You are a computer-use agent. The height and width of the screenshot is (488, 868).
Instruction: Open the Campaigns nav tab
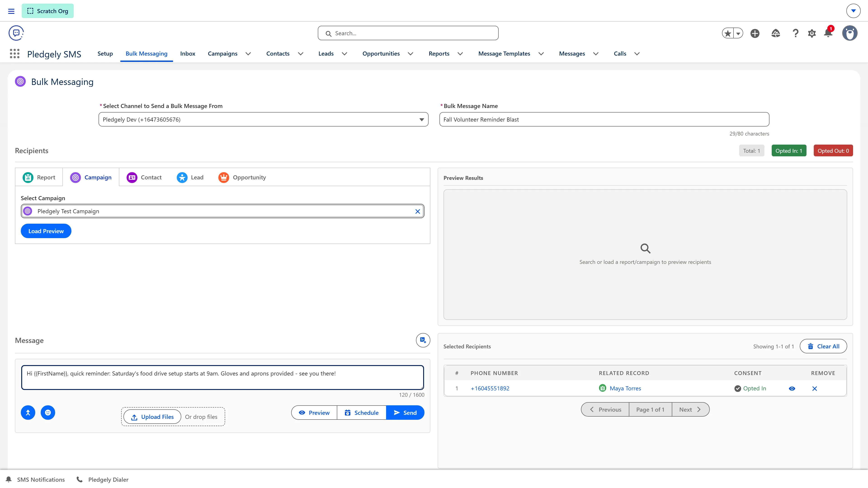[x=222, y=54]
